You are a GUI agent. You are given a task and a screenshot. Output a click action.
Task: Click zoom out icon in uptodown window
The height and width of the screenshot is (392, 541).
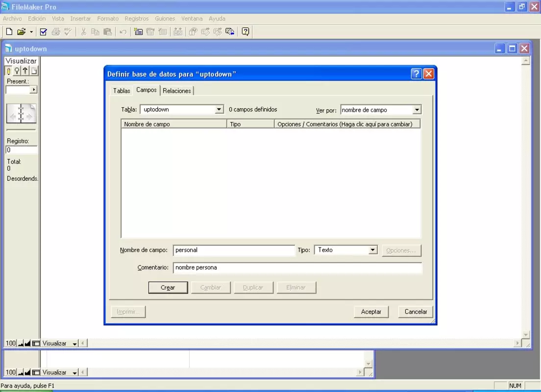point(21,343)
